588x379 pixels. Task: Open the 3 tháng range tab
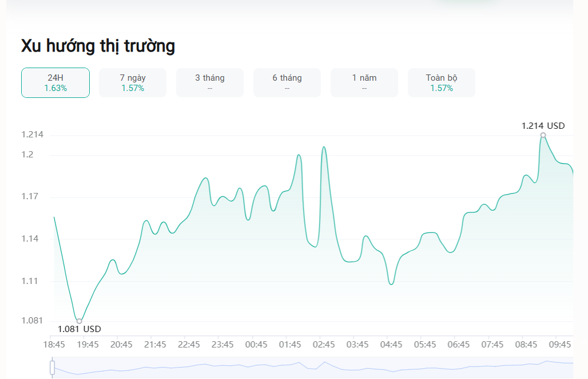[x=210, y=82]
